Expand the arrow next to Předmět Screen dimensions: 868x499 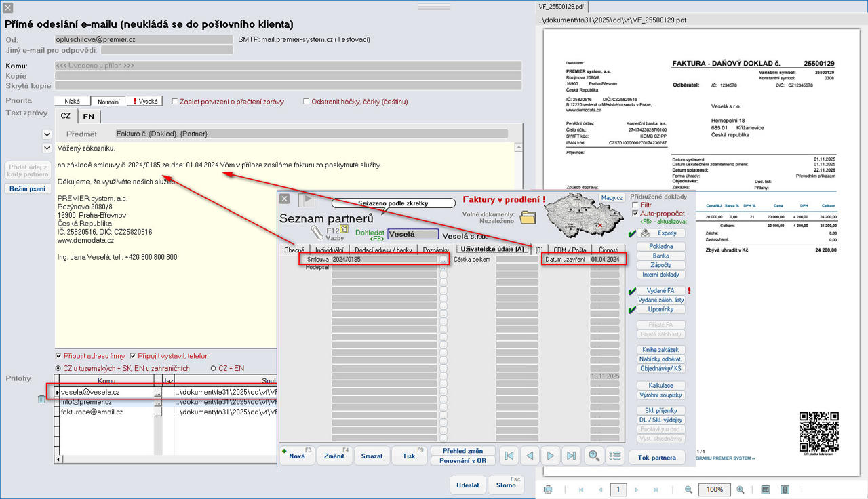47,134
